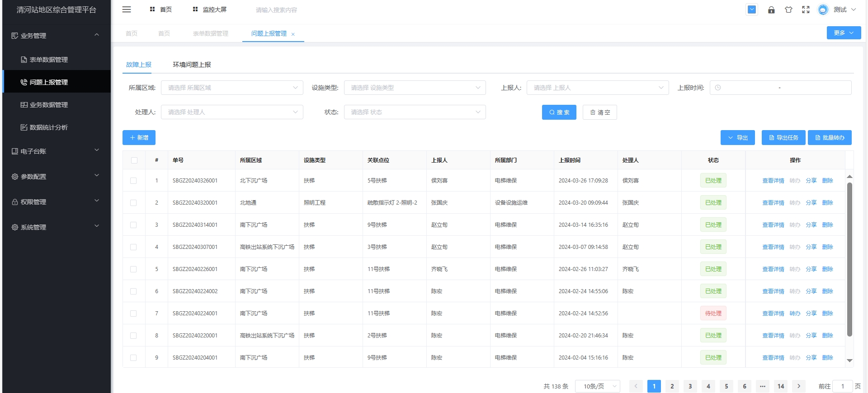Open 监控大屏 in top navigation

[x=214, y=9]
